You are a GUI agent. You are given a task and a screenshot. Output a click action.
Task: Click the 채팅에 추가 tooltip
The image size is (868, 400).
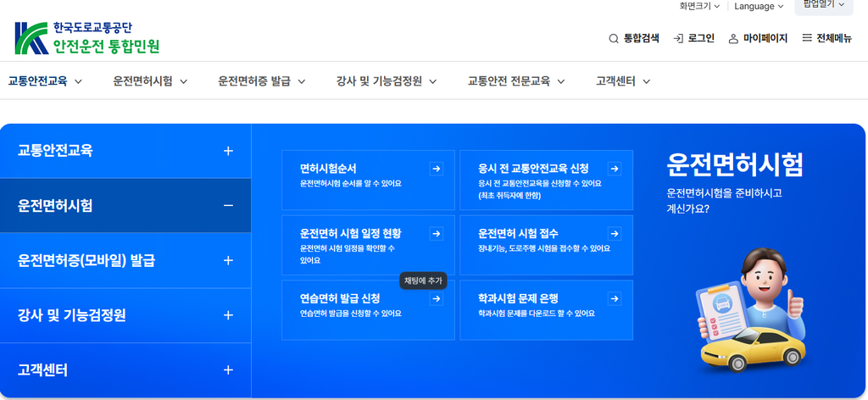tap(423, 281)
